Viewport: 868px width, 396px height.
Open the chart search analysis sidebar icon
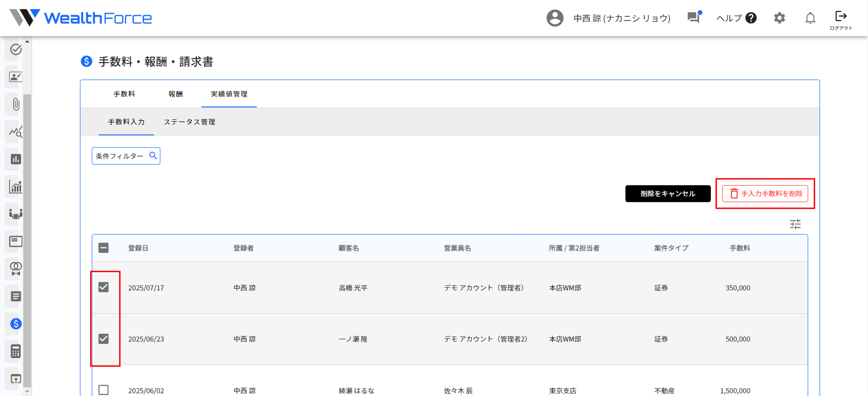pyautogui.click(x=16, y=132)
